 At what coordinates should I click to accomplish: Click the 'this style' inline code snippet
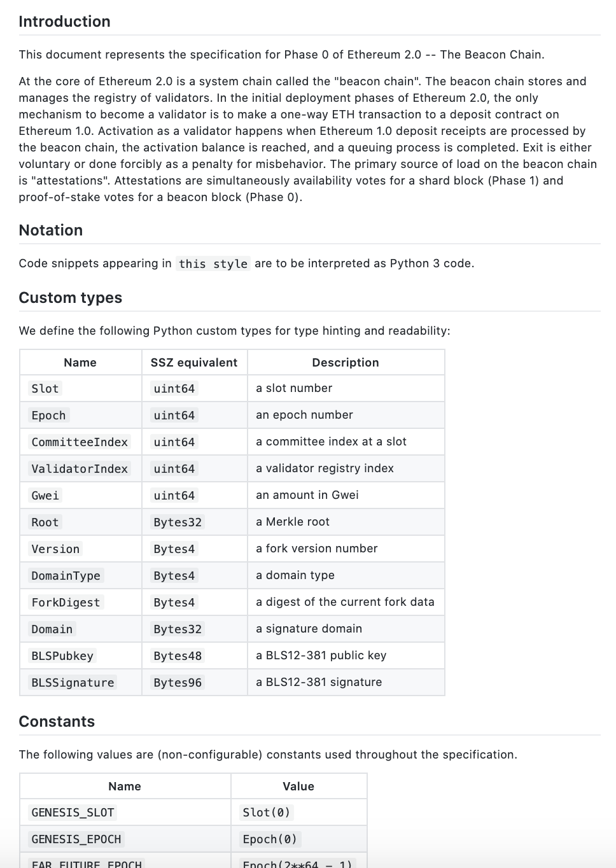click(213, 264)
